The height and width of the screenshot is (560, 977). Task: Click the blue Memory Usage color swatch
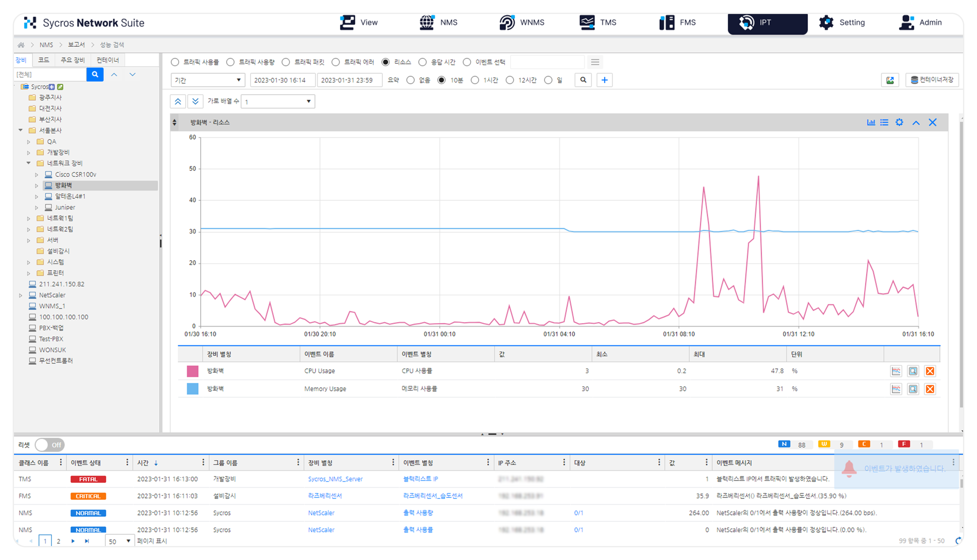[x=193, y=389]
